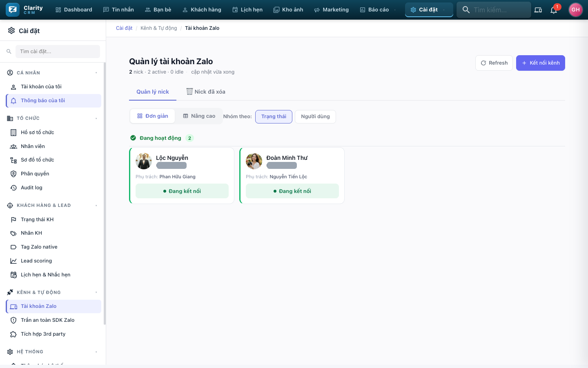Go to Dashboard in the top menu
588x368 pixels.
[74, 10]
